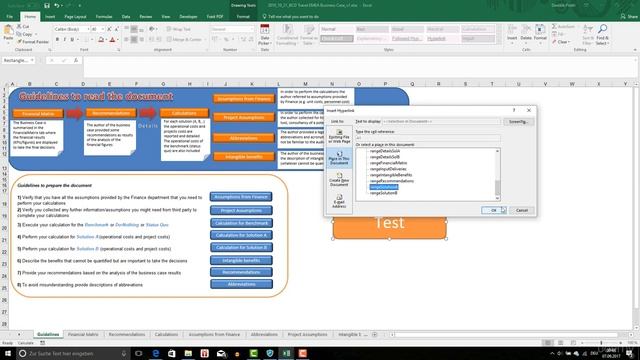The width and height of the screenshot is (640, 360).
Task: Select Place in This Document link type
Action: click(x=339, y=158)
